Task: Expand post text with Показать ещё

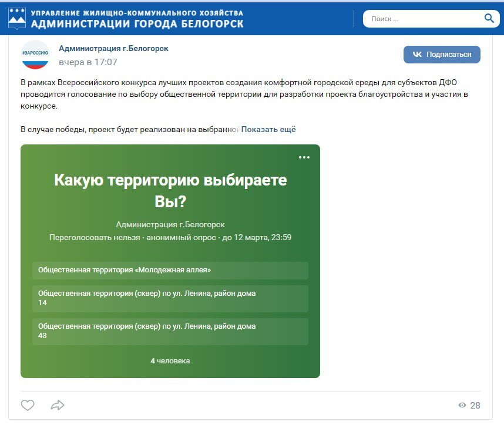Action: tap(268, 130)
